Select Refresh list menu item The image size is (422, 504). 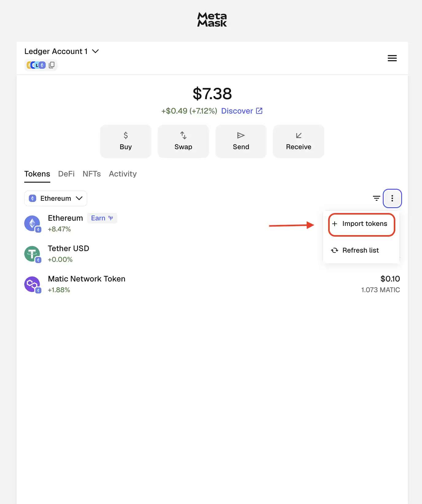point(361,250)
